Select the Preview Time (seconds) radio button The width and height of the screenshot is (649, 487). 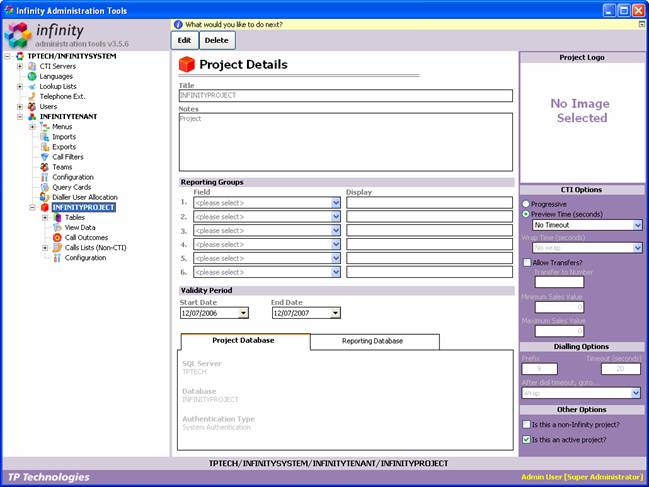[526, 214]
